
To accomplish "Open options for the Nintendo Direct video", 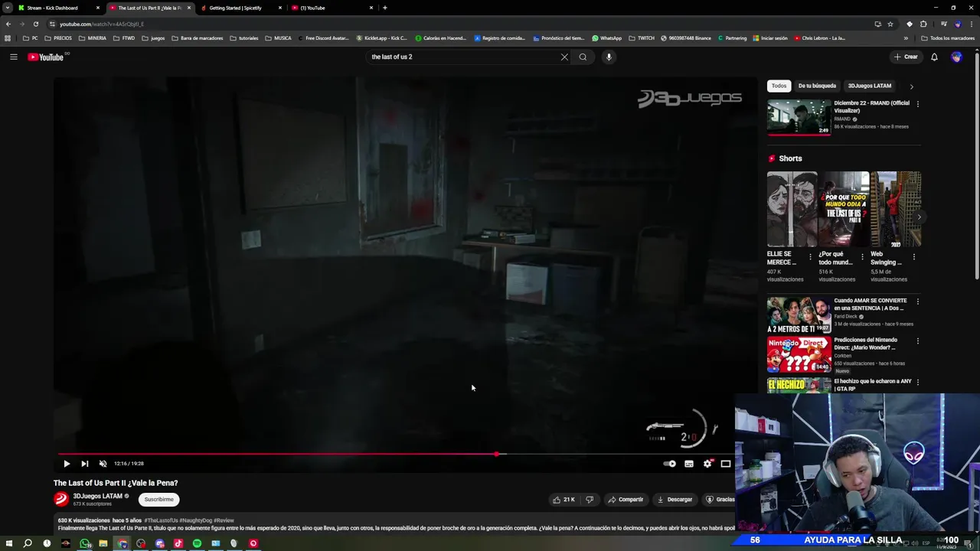I will 917,341.
